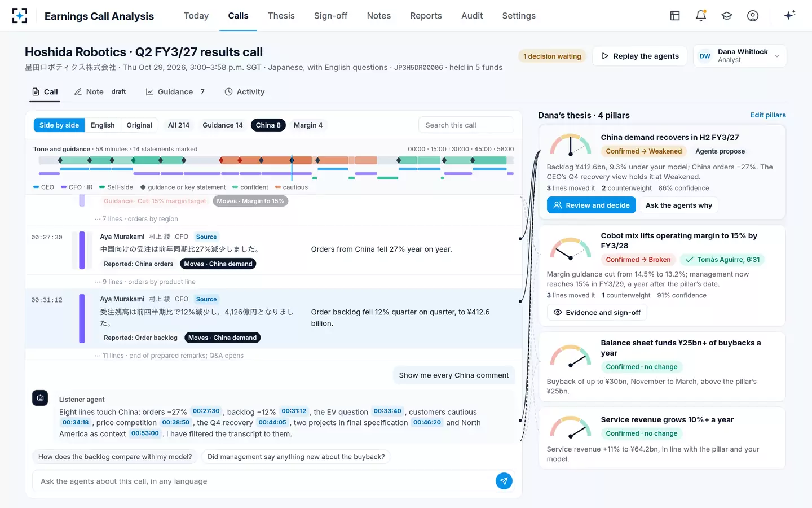Click Replay the agents button
This screenshot has width=812, height=508.
click(x=640, y=56)
